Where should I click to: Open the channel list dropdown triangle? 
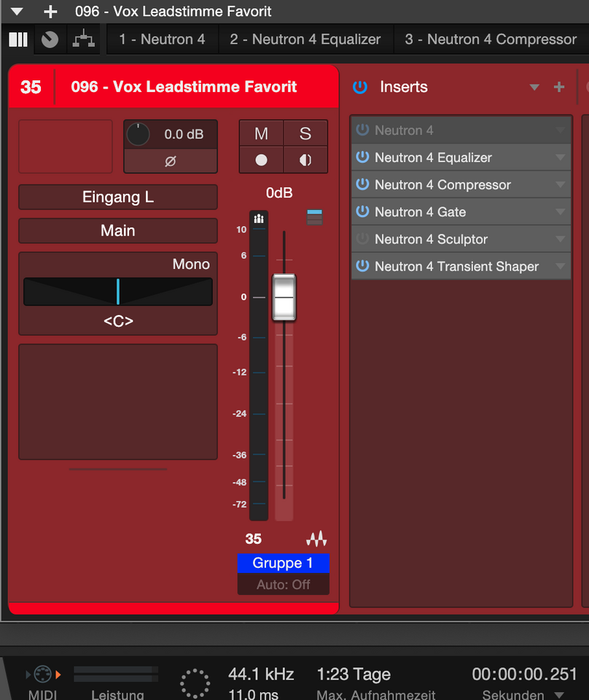pos(17,11)
